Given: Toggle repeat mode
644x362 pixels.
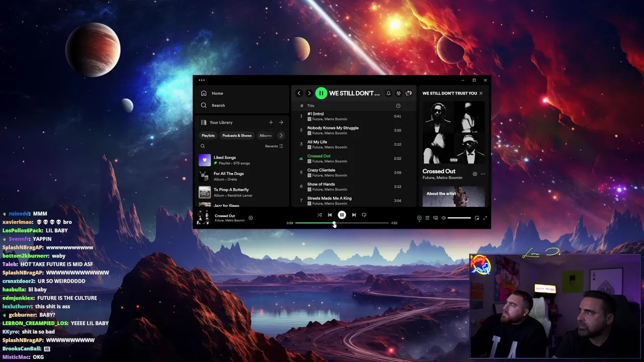Looking at the screenshot, I should pos(364,215).
